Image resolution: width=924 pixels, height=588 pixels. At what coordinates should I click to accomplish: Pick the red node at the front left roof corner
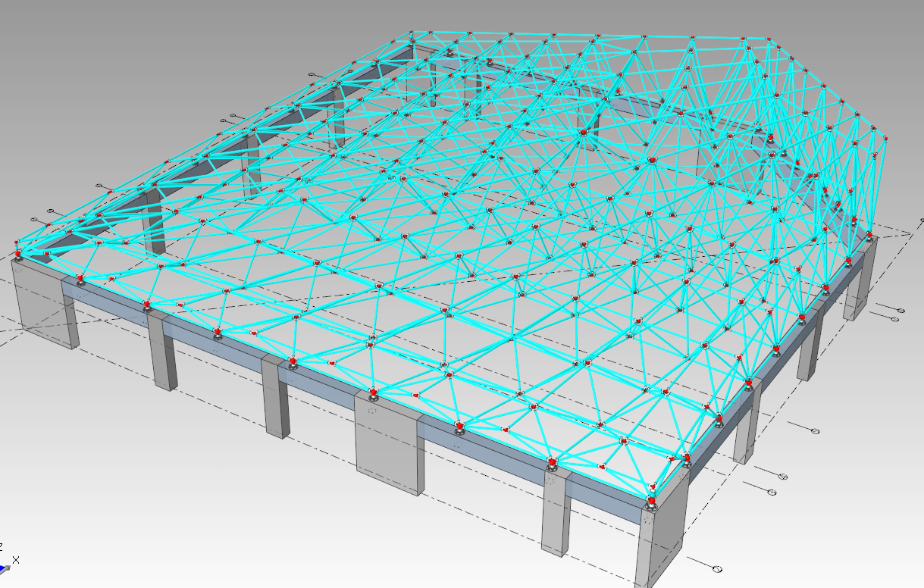18,252
